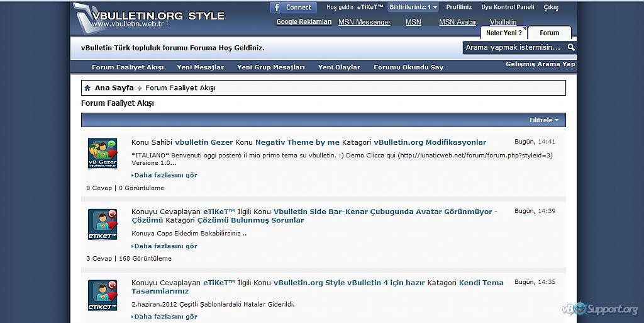Image resolution: width=644 pixels, height=323 pixels.
Task: Open the Filitrele filter dropdown
Action: click(x=544, y=120)
